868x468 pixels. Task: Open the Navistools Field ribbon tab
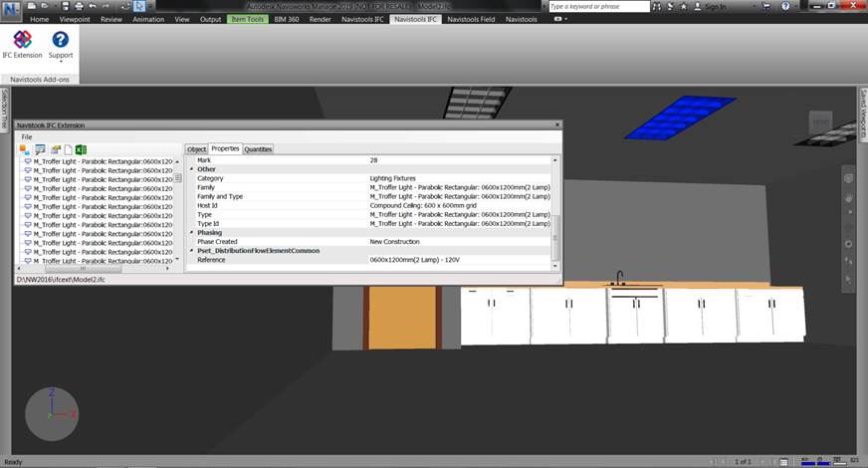tap(471, 19)
